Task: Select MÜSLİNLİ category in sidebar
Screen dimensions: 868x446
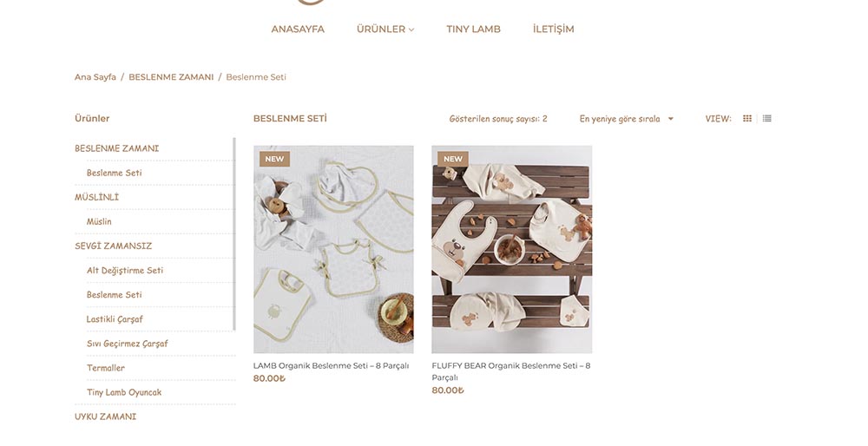Action: tap(97, 197)
